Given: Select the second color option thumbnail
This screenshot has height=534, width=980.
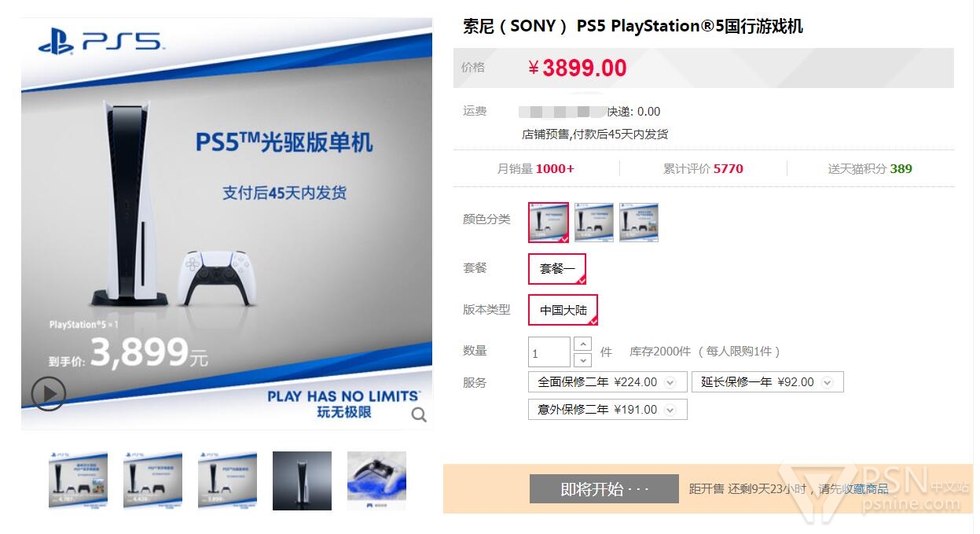Looking at the screenshot, I should pyautogui.click(x=593, y=223).
